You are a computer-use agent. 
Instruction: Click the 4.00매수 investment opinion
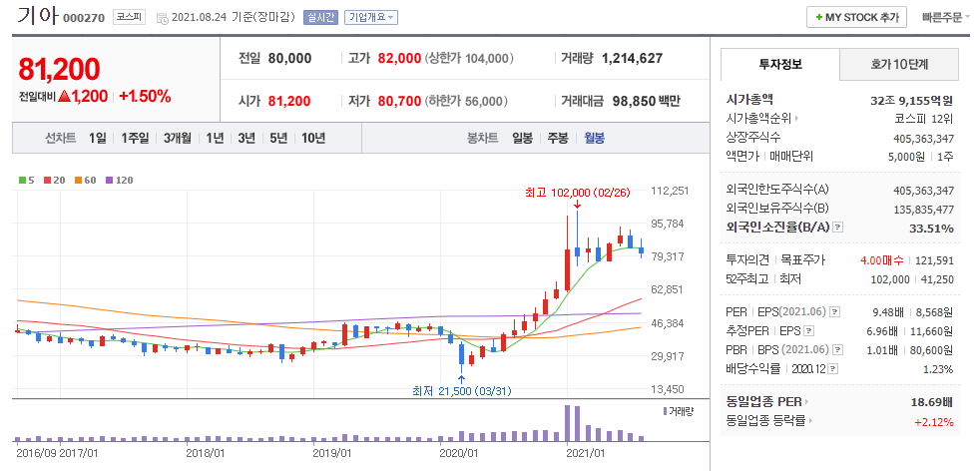coord(882,260)
